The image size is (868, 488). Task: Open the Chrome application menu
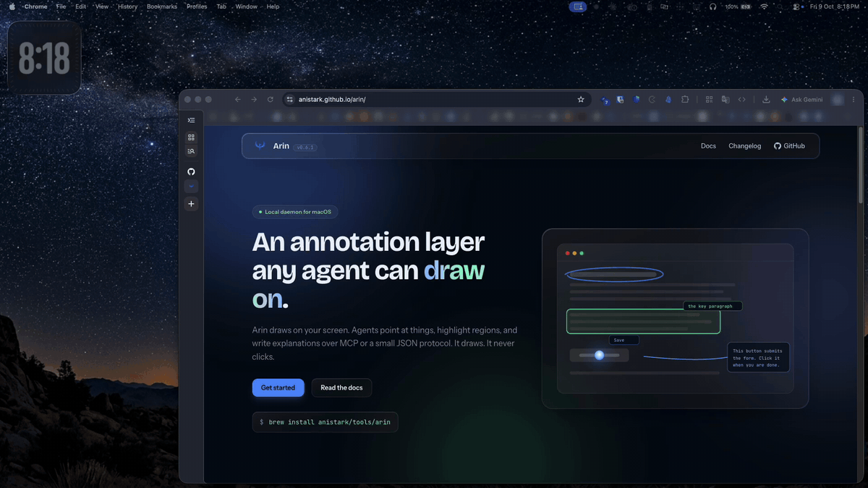pos(35,7)
